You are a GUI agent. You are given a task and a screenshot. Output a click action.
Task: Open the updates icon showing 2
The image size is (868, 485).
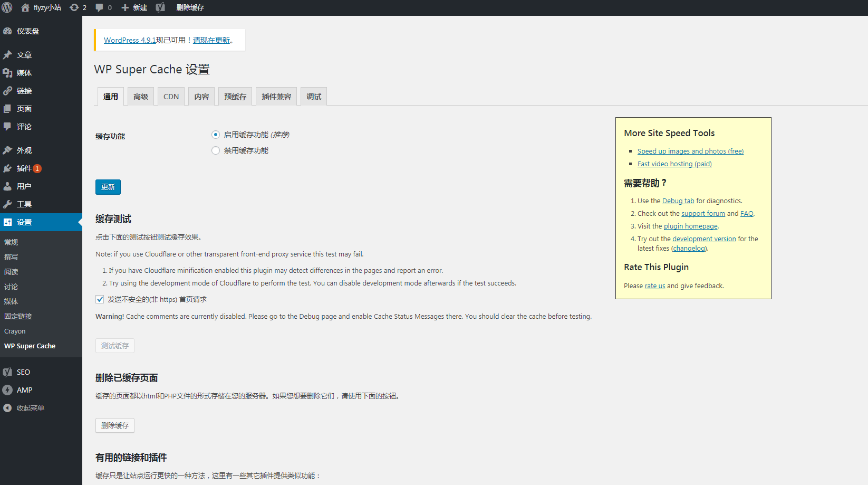pos(74,7)
